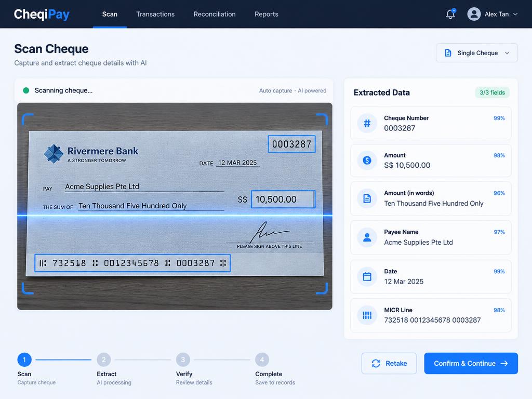This screenshot has width=532, height=399.
Task: Click the Rivermere Bank logo on cheque
Action: pos(54,154)
